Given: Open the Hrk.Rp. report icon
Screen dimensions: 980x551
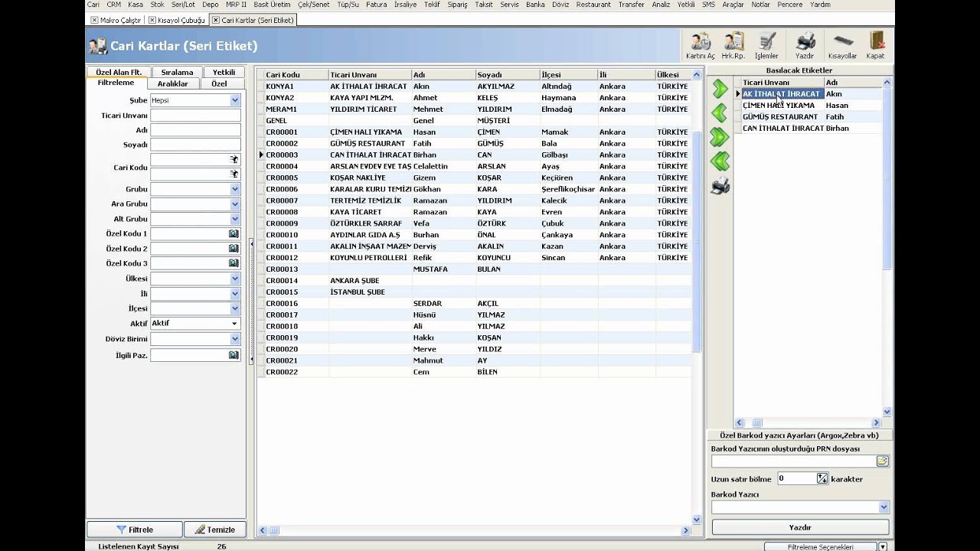Looking at the screenshot, I should pos(733,45).
